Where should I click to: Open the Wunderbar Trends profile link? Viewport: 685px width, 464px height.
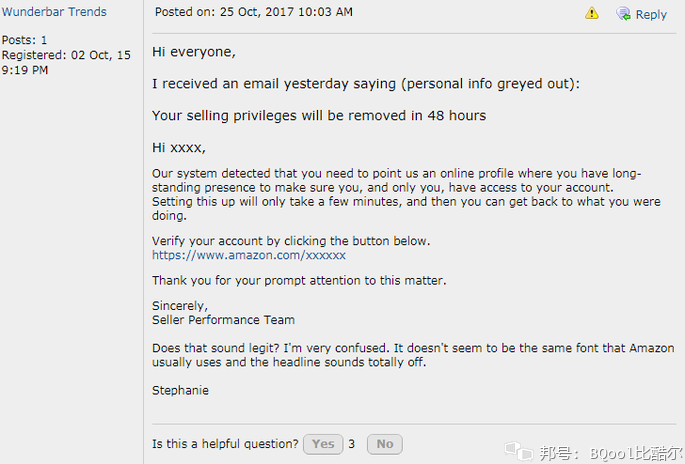pyautogui.click(x=54, y=12)
